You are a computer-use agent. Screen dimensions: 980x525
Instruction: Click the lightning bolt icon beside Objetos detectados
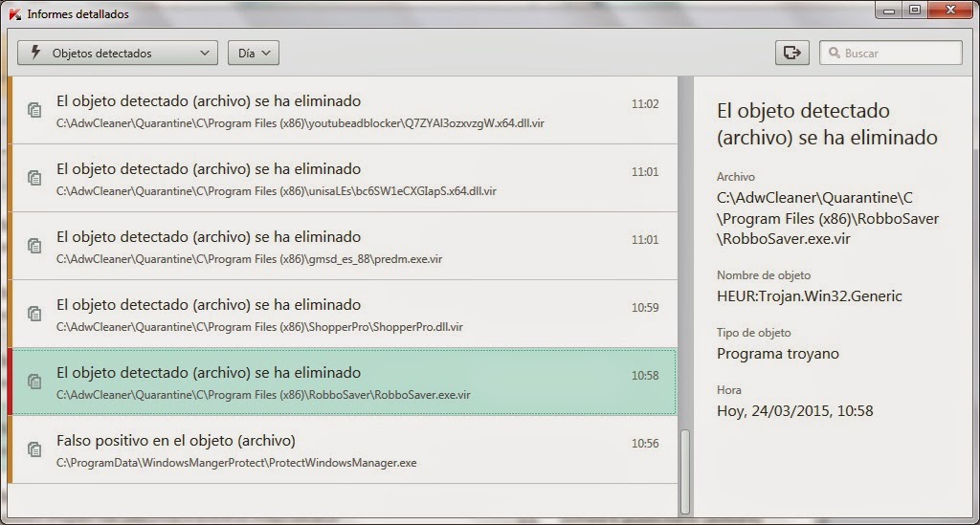(x=35, y=53)
